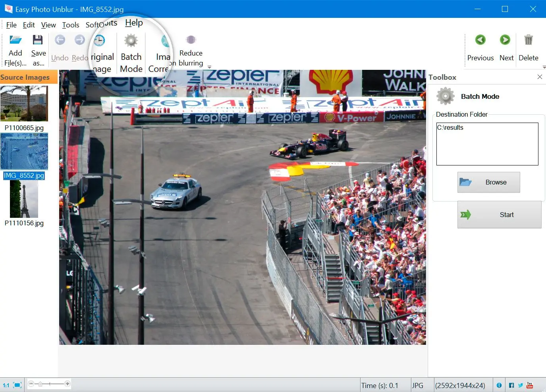Select the P1110156.jpg Eiffel Tower thumbnail

point(24,199)
